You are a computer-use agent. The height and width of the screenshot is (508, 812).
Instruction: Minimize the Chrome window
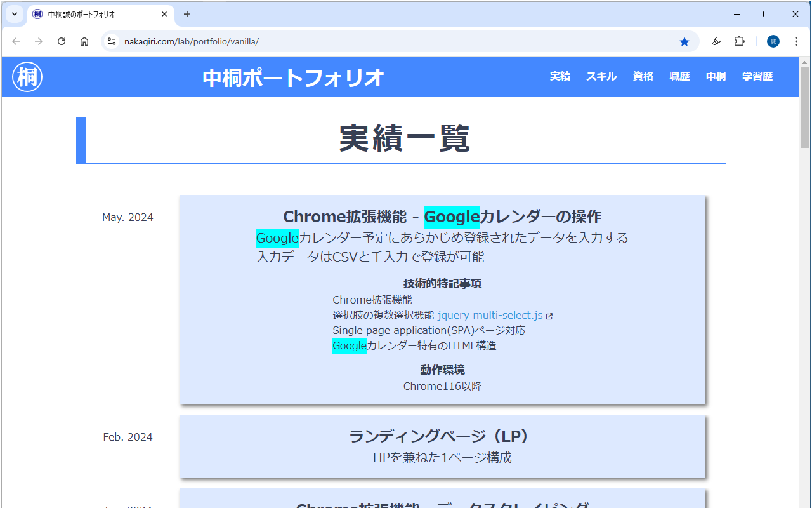pos(737,14)
